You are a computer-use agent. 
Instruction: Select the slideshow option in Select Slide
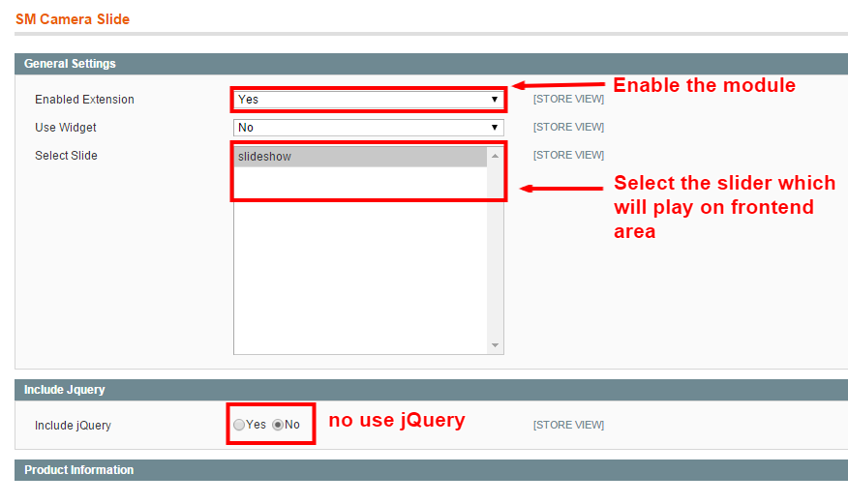[x=360, y=157]
